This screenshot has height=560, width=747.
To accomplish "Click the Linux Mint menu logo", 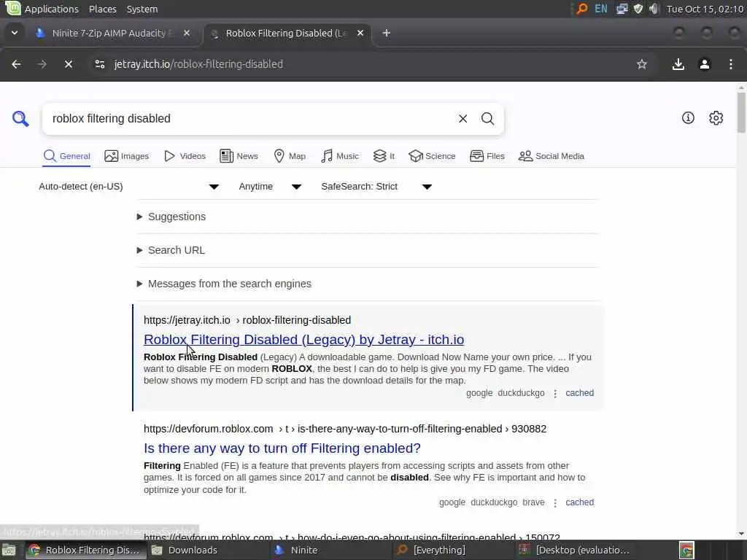I will pyautogui.click(x=12, y=8).
